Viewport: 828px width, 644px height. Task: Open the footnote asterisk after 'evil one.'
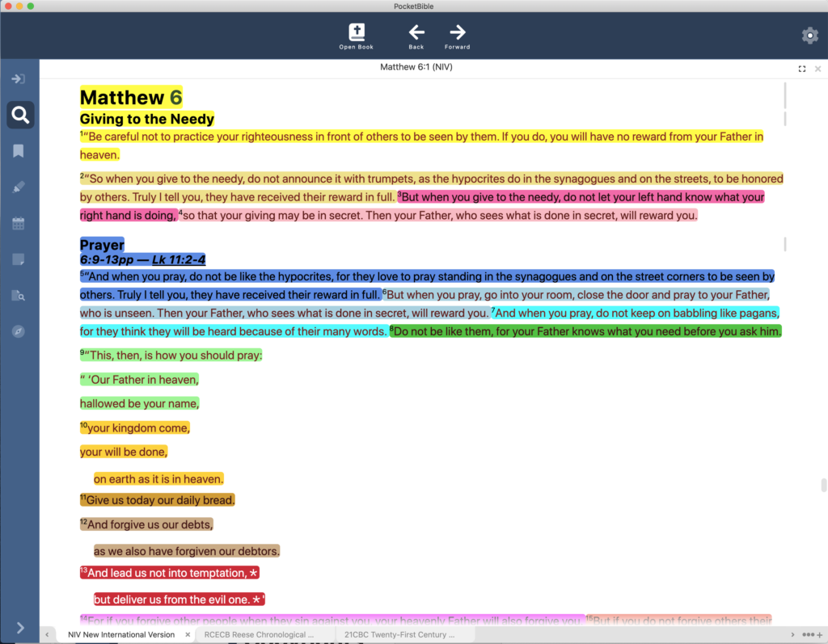[x=256, y=600]
